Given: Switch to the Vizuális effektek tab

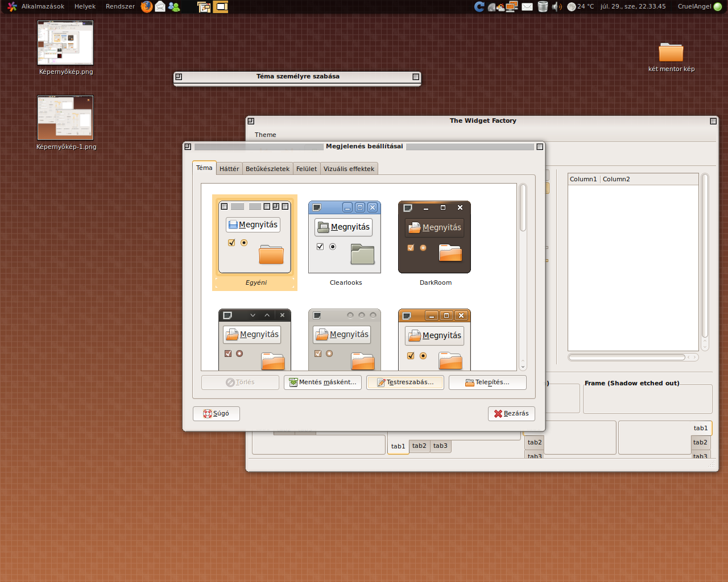Looking at the screenshot, I should point(349,169).
